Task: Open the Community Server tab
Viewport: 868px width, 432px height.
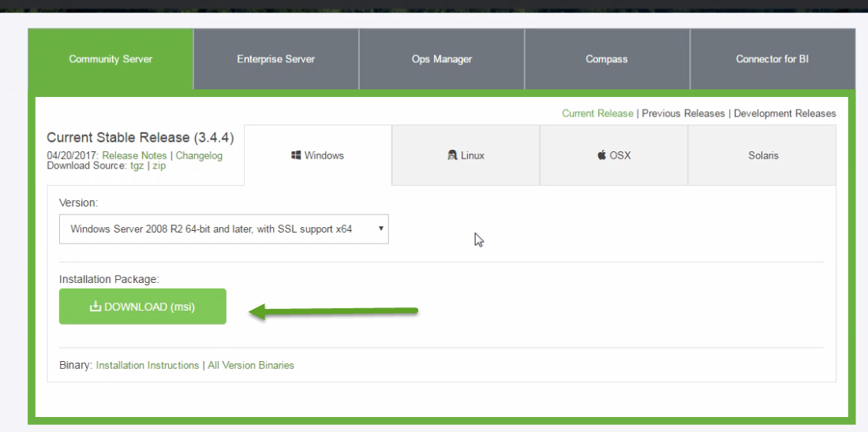Action: click(x=110, y=59)
